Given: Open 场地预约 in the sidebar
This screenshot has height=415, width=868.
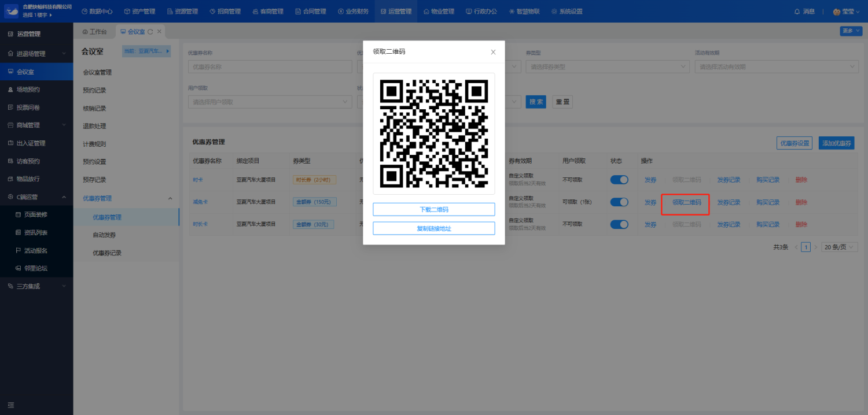Looking at the screenshot, I should 36,90.
